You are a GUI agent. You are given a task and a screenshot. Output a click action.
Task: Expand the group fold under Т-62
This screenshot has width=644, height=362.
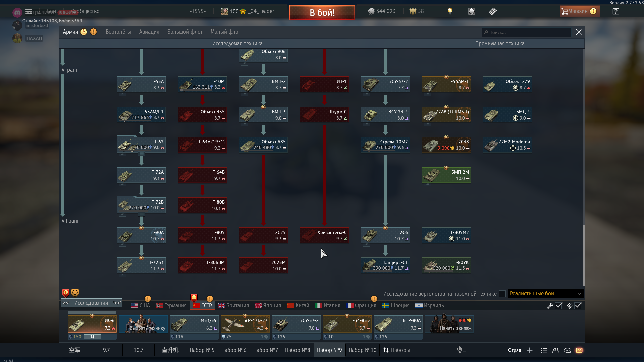coord(141,154)
